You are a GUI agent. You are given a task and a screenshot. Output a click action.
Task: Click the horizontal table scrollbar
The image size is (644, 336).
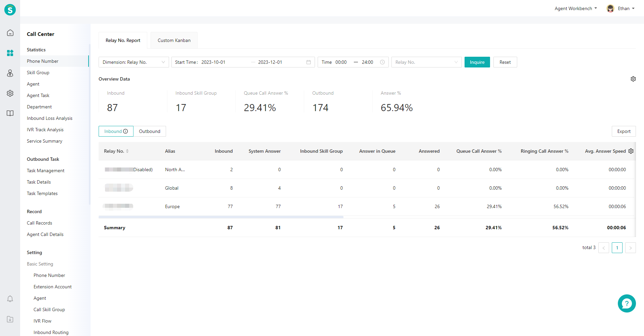[221, 217]
